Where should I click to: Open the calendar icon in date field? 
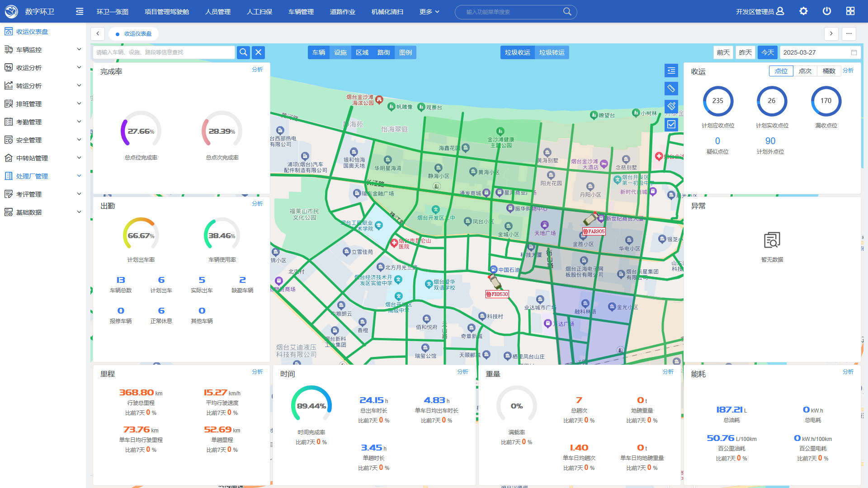(854, 52)
